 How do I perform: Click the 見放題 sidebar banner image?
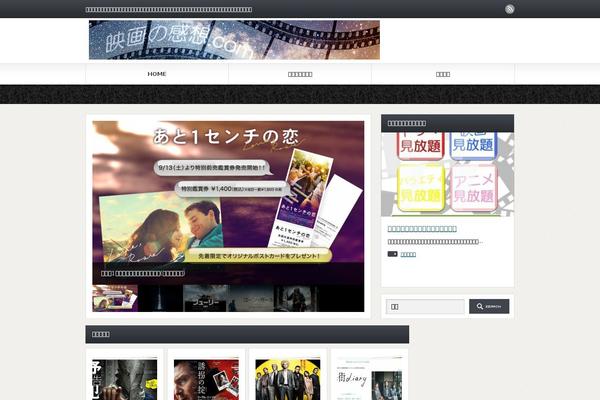[447, 175]
